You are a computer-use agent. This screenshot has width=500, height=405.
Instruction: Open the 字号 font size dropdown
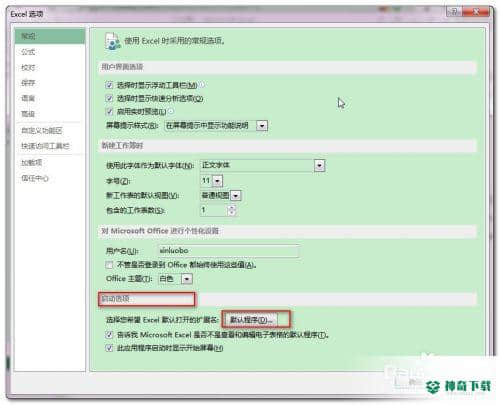point(217,181)
